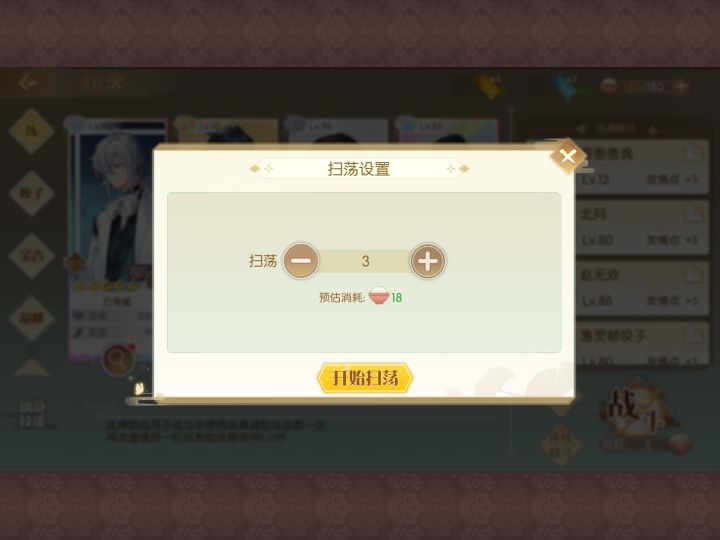Screen dimensions: 720x540
Task: Tap the rice bowl stamina cost icon
Action: [379, 297]
